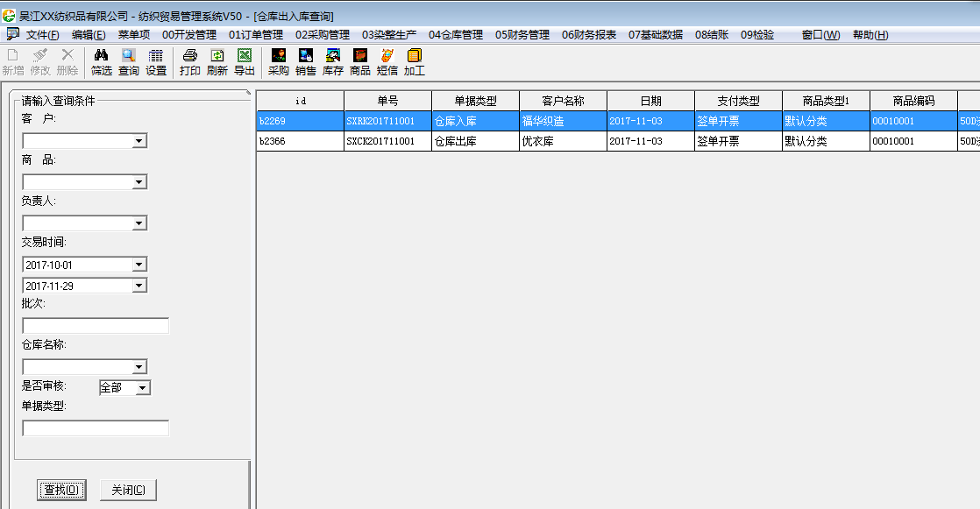This screenshot has height=509, width=980.
Task: Open the 01订单管理 menu
Action: click(256, 35)
